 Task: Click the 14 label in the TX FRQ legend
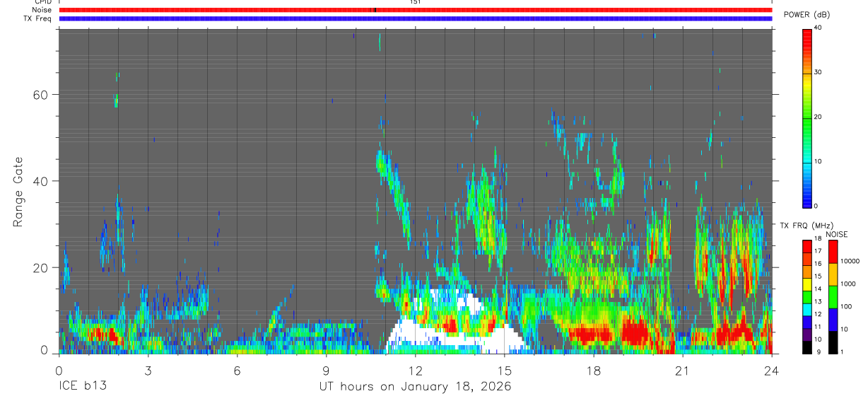tap(819, 289)
